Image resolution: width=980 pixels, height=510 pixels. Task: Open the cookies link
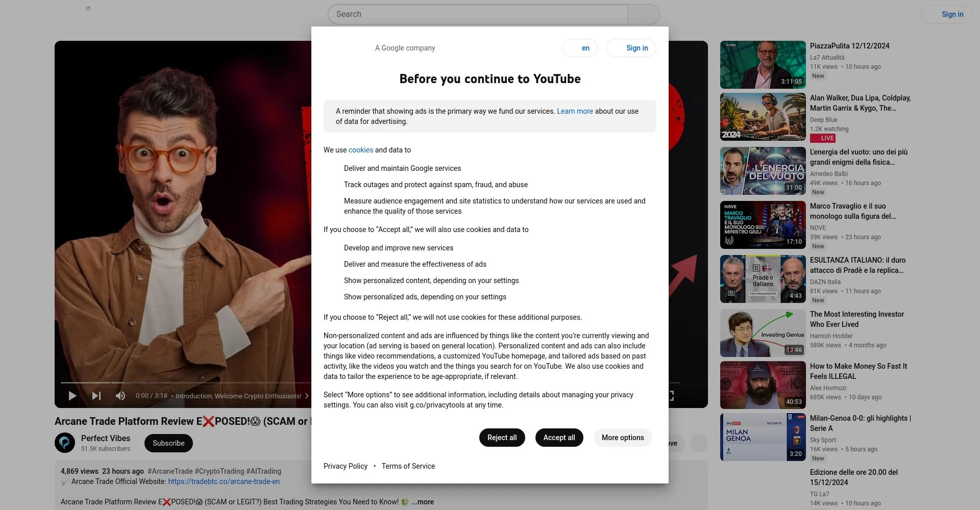[x=361, y=150]
